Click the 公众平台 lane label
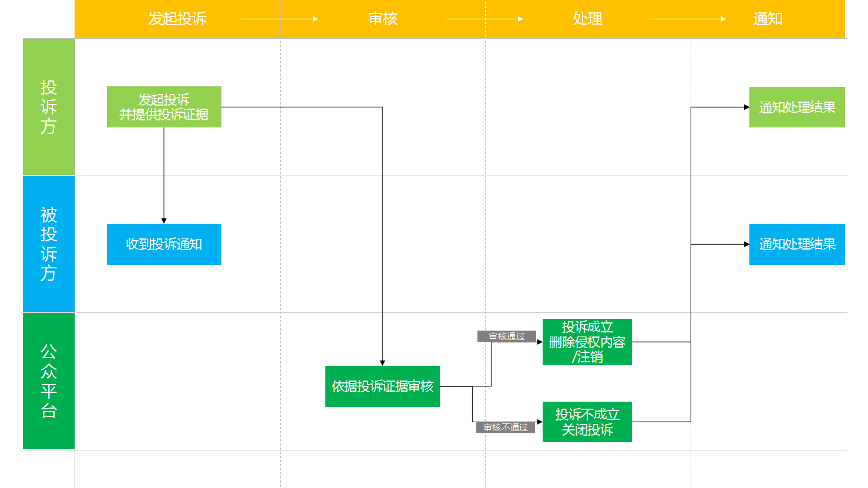The width and height of the screenshot is (868, 488). click(49, 381)
